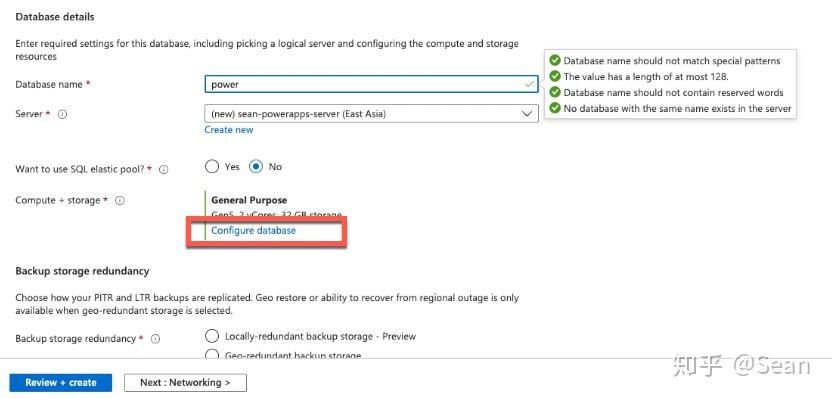832x398 pixels.
Task: Click the info icon beside SQL elastic pool
Action: [x=164, y=169]
